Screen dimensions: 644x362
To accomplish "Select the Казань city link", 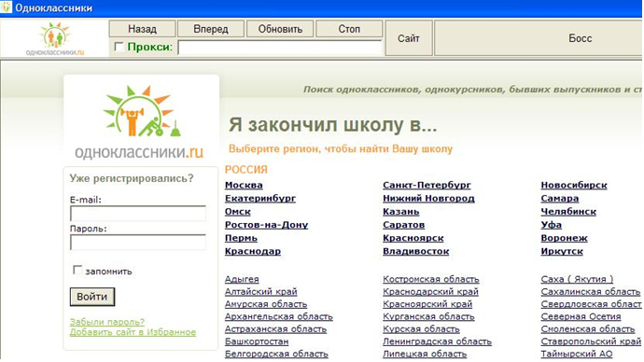I will click(x=400, y=212).
